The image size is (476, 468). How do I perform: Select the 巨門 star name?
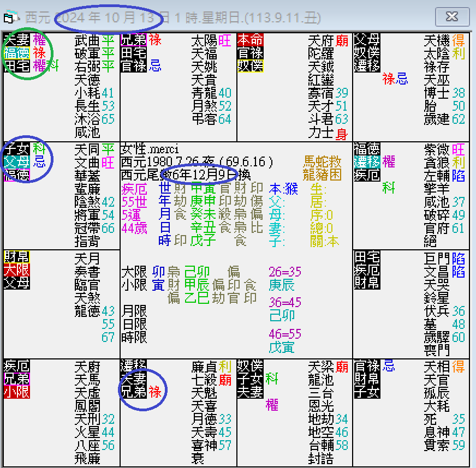[x=437, y=259]
